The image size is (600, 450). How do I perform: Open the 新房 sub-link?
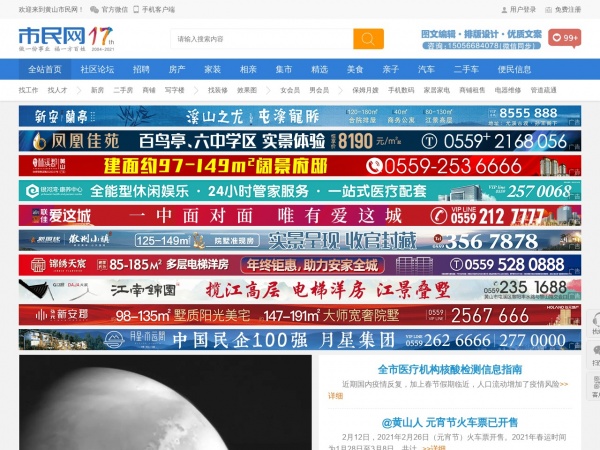tap(97, 90)
